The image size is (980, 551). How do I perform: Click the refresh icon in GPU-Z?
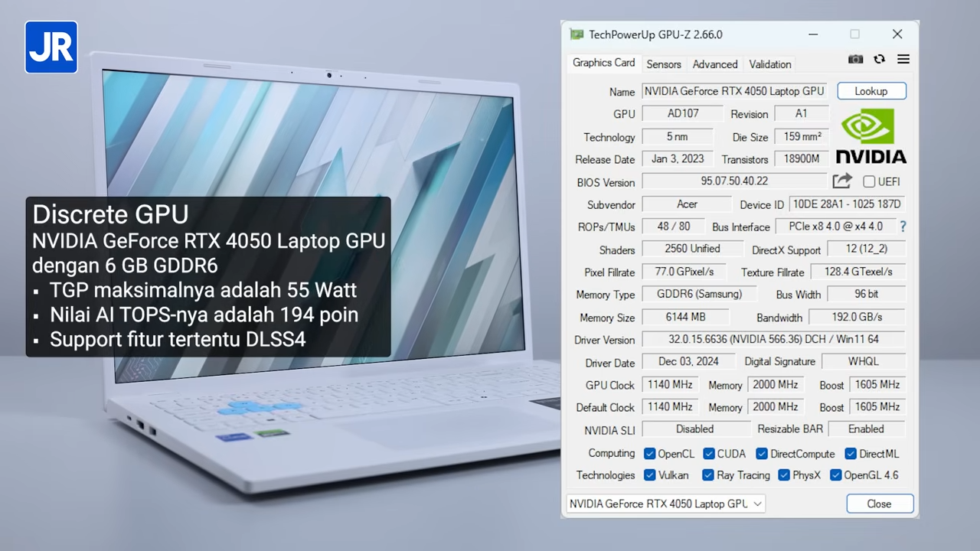point(879,60)
